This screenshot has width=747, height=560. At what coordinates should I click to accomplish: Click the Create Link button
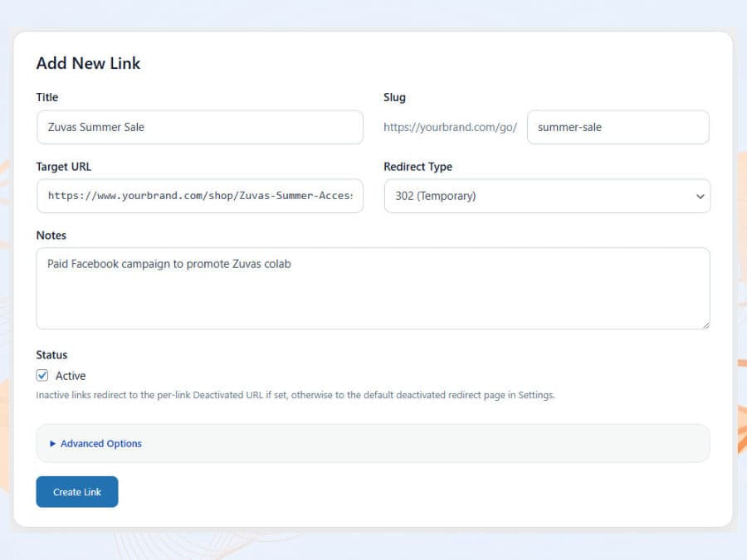point(77,492)
